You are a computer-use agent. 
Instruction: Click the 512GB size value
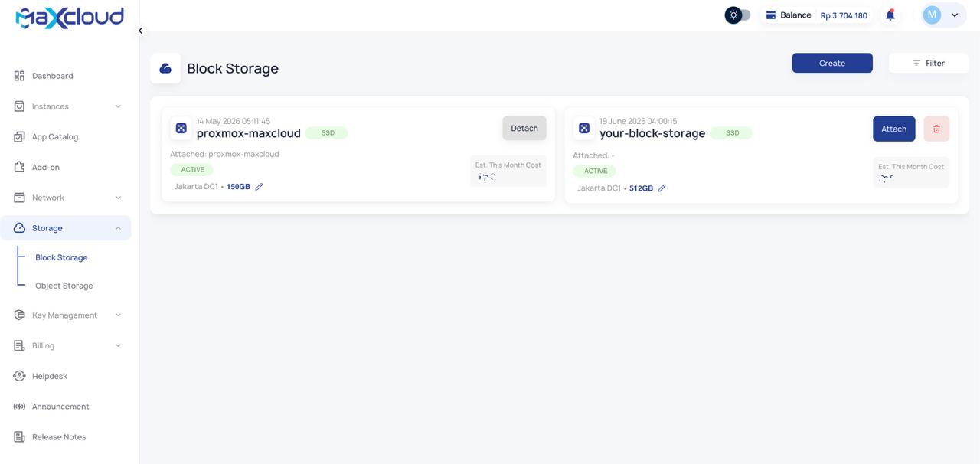(641, 188)
